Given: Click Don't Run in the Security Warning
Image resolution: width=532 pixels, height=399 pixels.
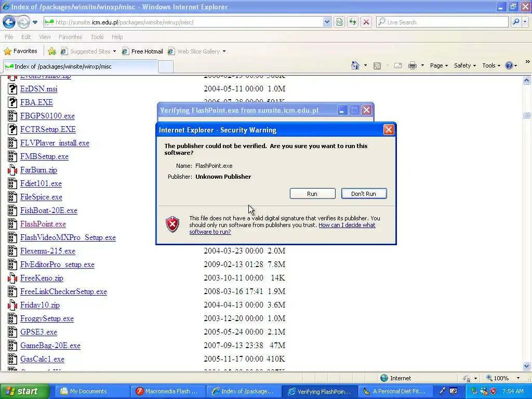Looking at the screenshot, I should [x=364, y=194].
